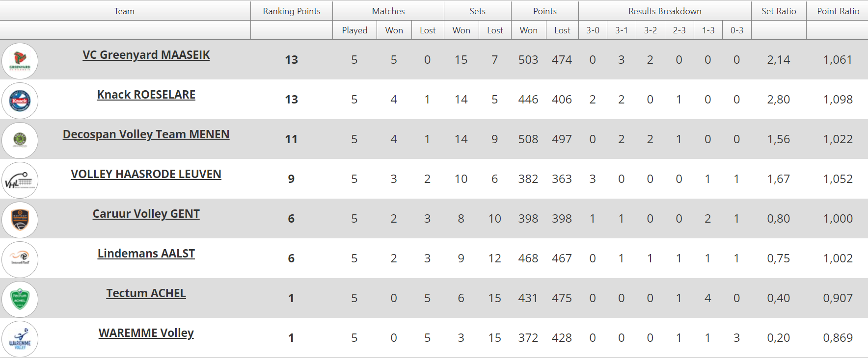868x358 pixels.
Task: Click the Lindemans Aalst team logo
Action: click(x=20, y=259)
